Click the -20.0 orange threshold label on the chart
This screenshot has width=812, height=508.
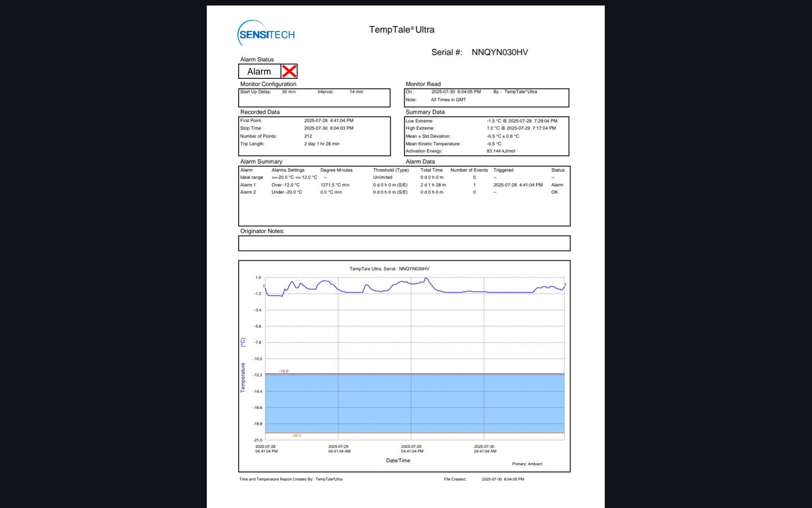[296, 436]
